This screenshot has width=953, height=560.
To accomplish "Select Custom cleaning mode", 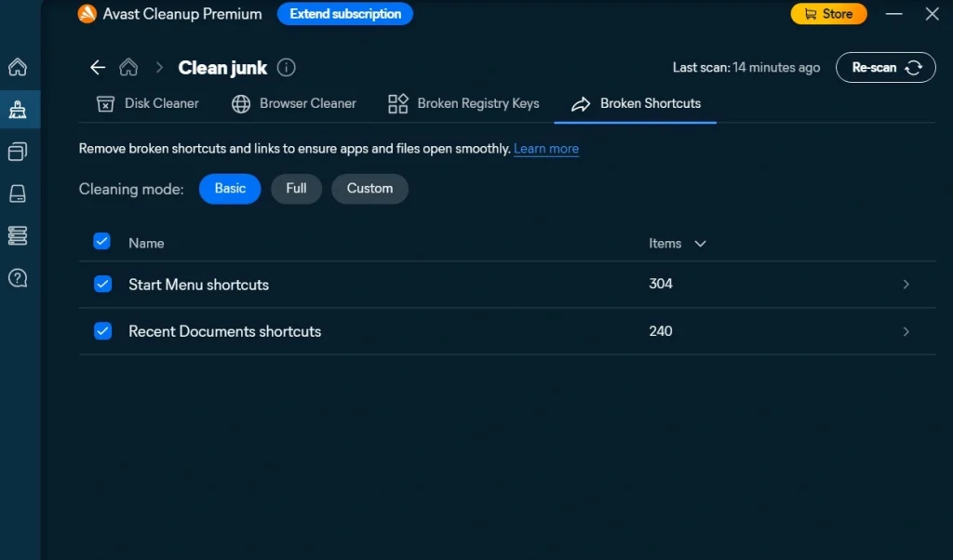I will (369, 188).
